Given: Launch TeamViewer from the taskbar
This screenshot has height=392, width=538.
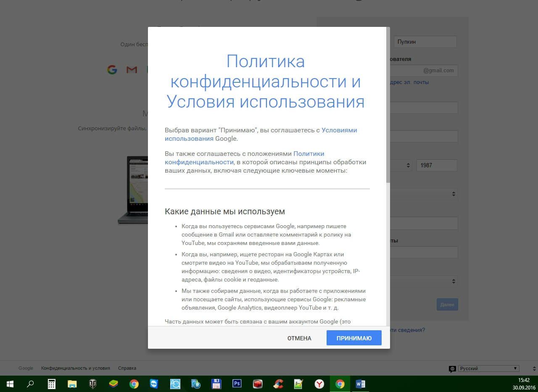Looking at the screenshot, I should pyautogui.click(x=154, y=384).
